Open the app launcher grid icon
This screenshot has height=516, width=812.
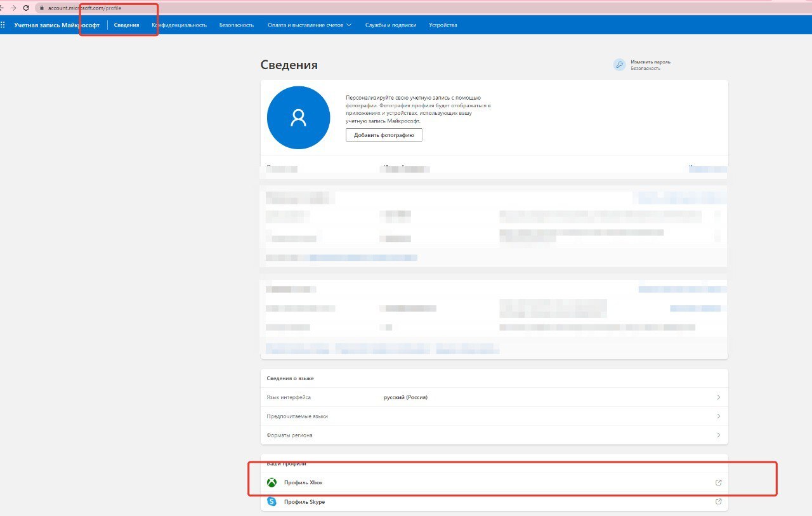point(3,25)
